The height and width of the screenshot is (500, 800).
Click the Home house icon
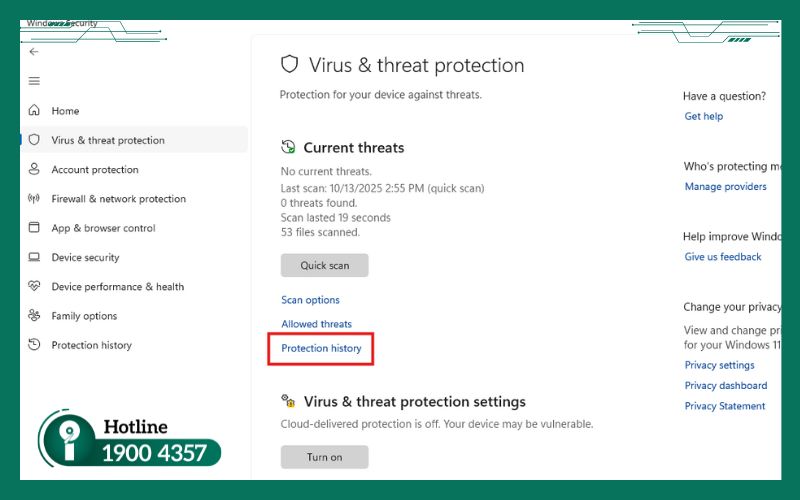pos(34,111)
